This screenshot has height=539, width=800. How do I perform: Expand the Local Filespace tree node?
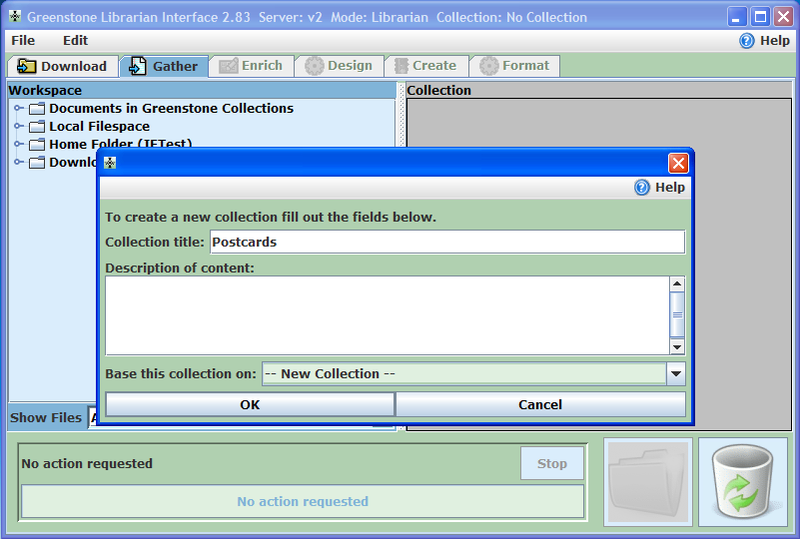(18, 127)
